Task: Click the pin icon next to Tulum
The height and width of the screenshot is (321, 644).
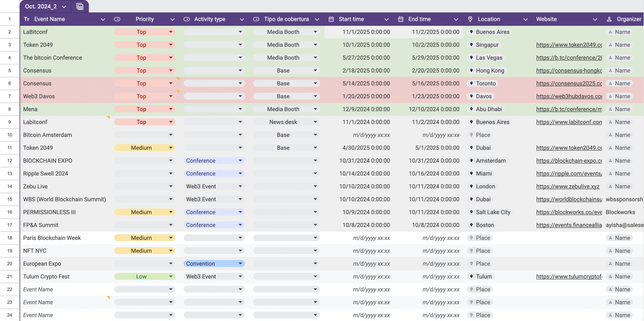Action: [x=471, y=276]
